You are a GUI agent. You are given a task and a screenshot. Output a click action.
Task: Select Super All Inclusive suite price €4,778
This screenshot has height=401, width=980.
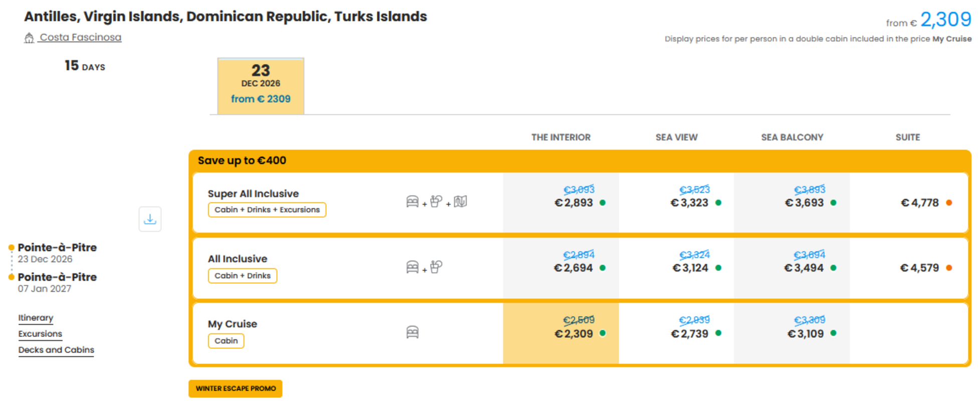click(920, 203)
